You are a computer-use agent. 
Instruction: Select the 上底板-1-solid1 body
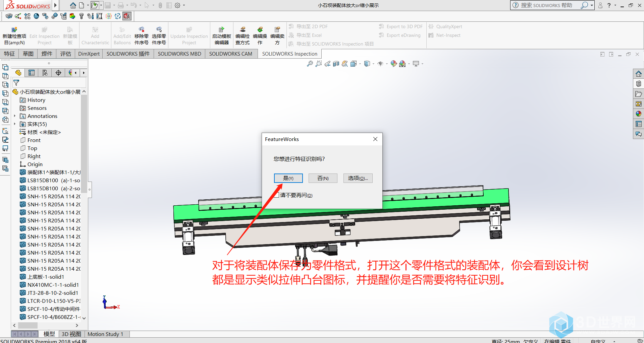tap(46, 277)
